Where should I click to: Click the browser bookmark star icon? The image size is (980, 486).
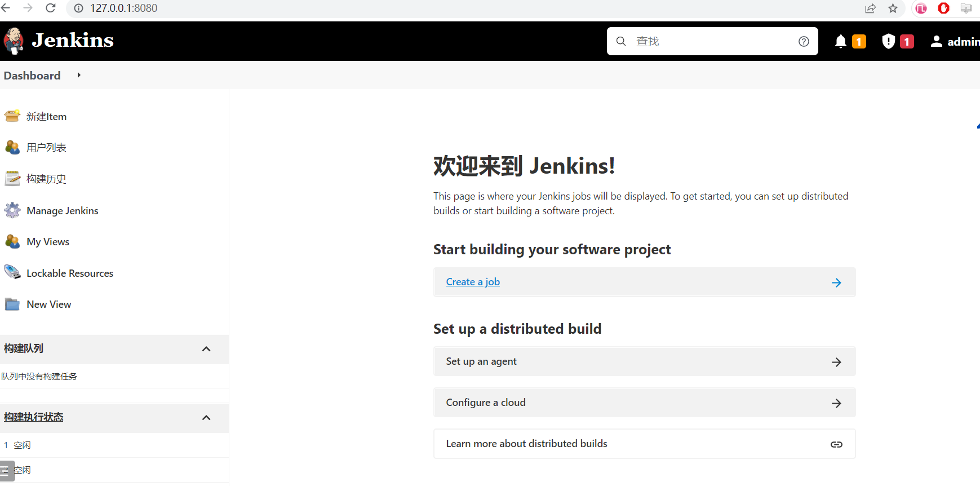click(x=893, y=8)
